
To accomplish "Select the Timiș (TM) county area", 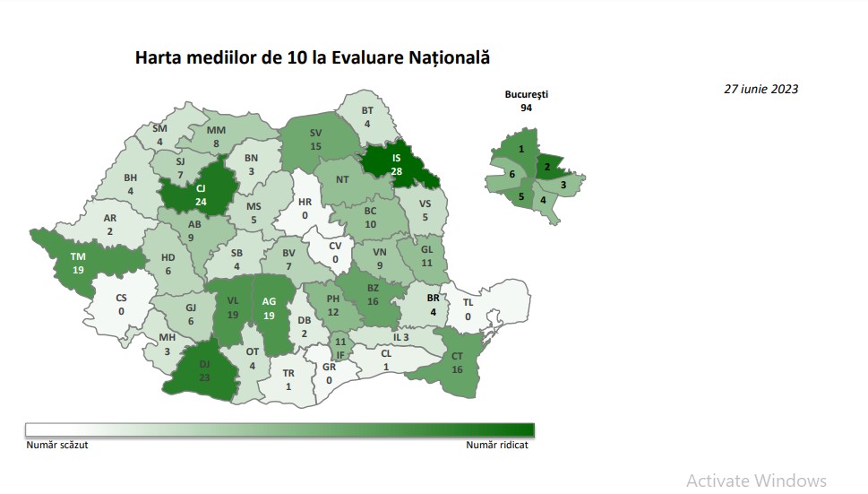I will 78,261.
